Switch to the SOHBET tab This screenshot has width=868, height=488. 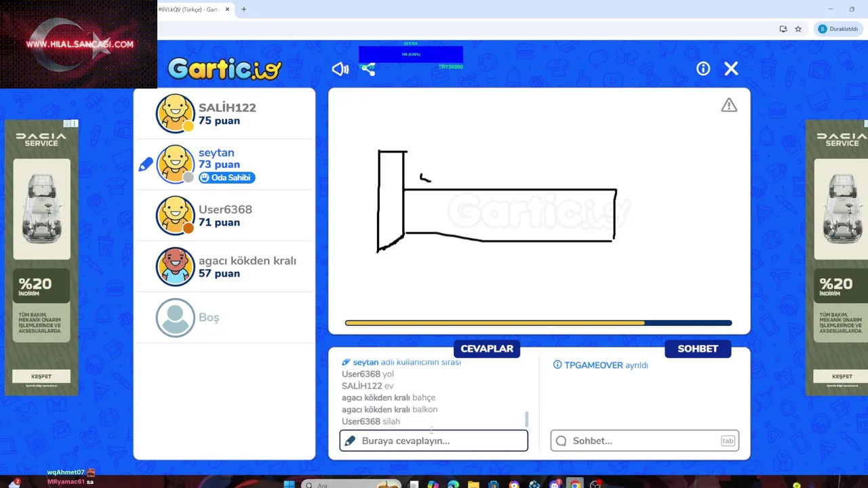(x=698, y=348)
